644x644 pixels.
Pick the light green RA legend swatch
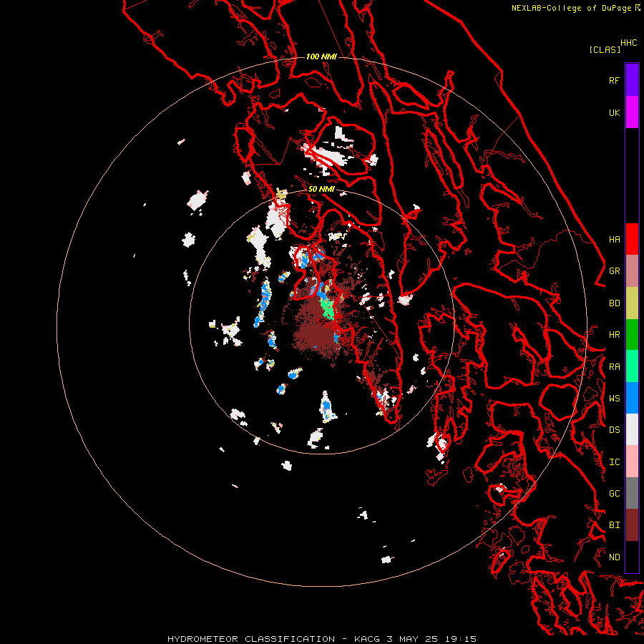[x=632, y=366]
